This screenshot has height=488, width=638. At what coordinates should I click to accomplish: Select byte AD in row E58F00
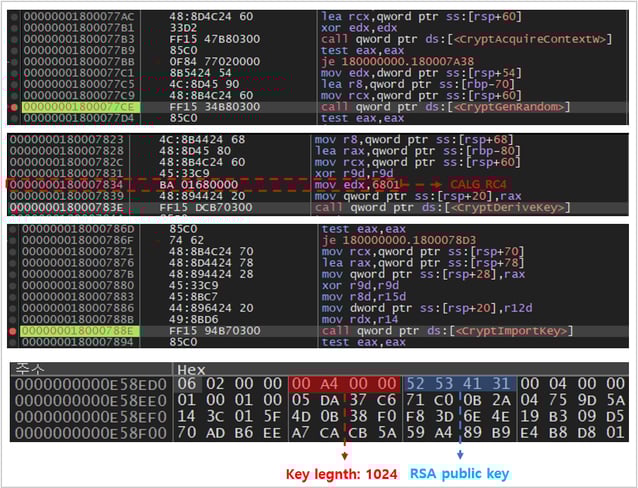215,433
